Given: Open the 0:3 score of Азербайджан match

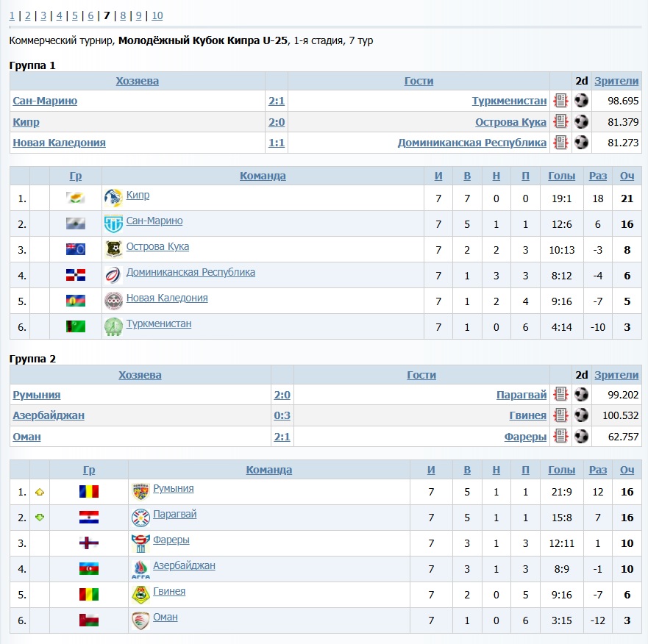Looking at the screenshot, I should (282, 415).
